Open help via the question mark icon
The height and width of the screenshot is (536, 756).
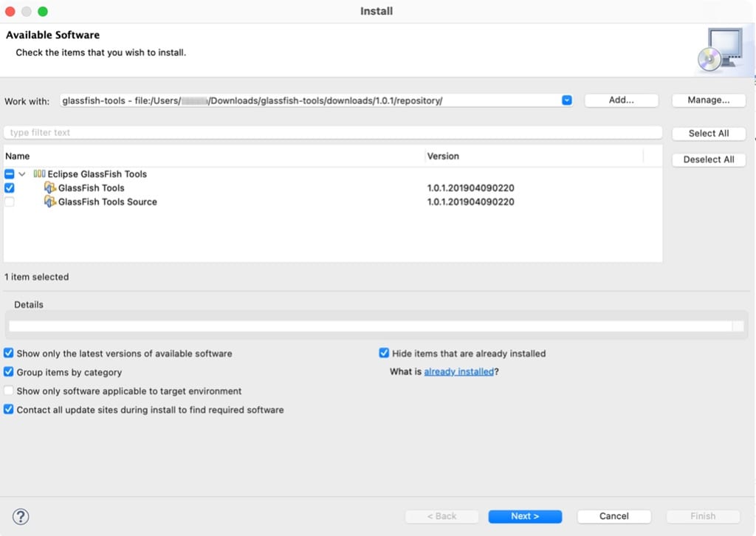point(21,517)
